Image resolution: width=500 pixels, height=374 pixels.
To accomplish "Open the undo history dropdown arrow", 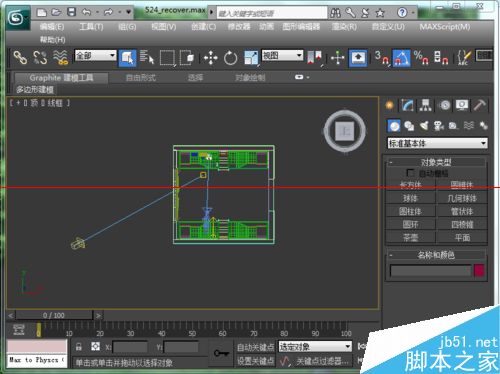I will [97, 12].
